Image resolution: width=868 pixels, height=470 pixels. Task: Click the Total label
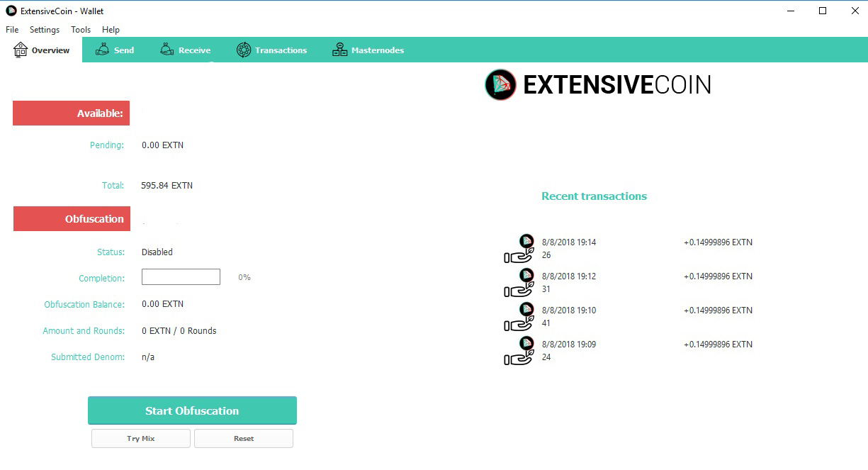113,186
